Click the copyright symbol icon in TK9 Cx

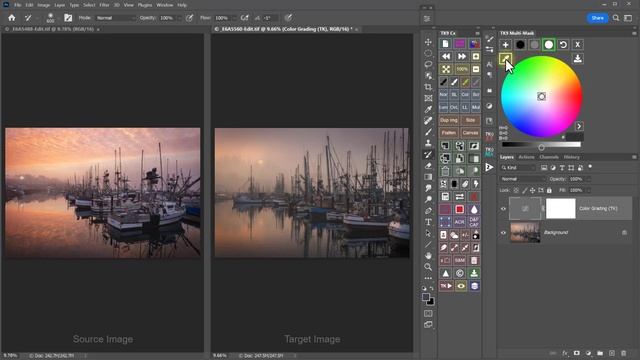[460, 273]
